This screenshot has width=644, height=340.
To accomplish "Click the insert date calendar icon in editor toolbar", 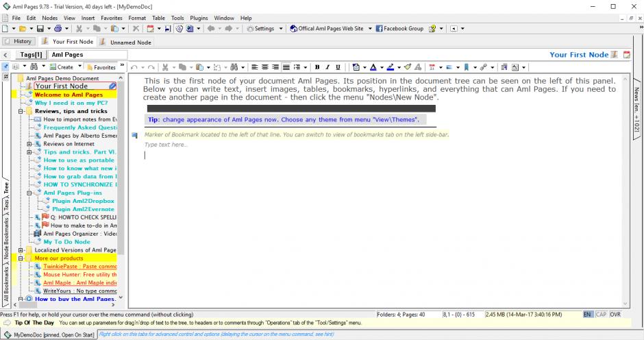I will click(x=432, y=67).
